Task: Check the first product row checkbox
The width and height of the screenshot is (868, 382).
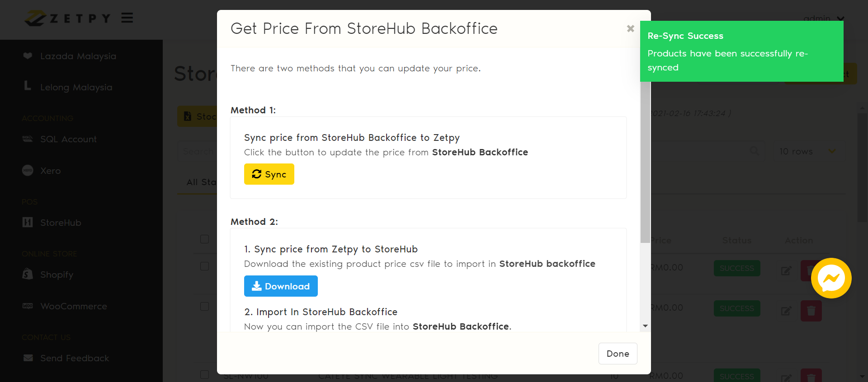Action: [x=205, y=266]
